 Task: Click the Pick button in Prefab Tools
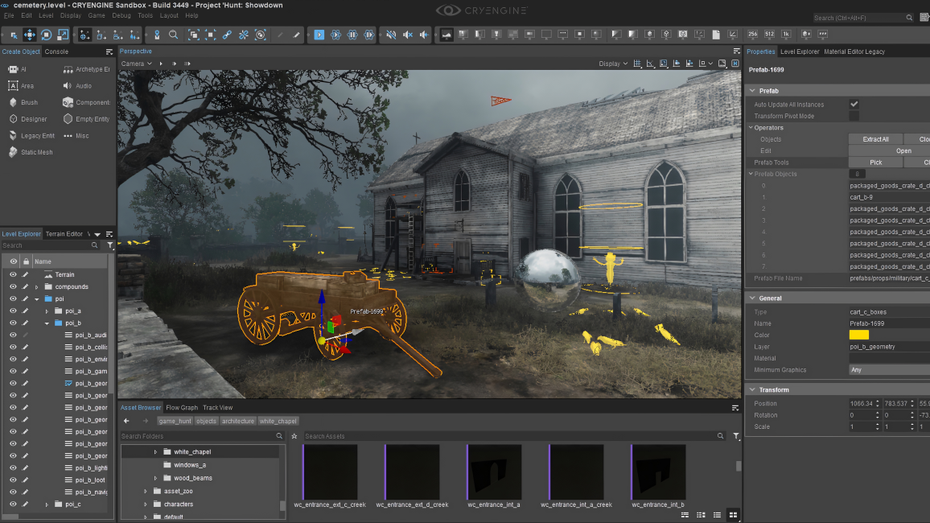pos(875,162)
